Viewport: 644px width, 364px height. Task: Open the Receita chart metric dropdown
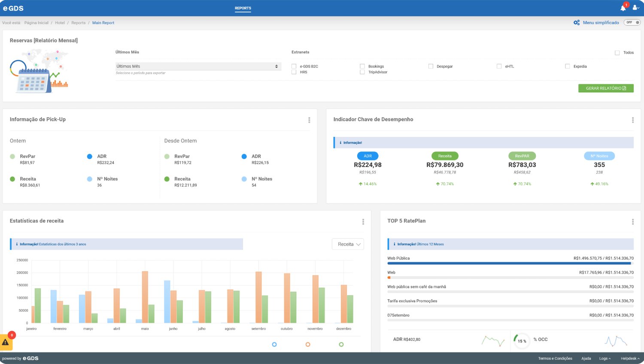(x=348, y=244)
